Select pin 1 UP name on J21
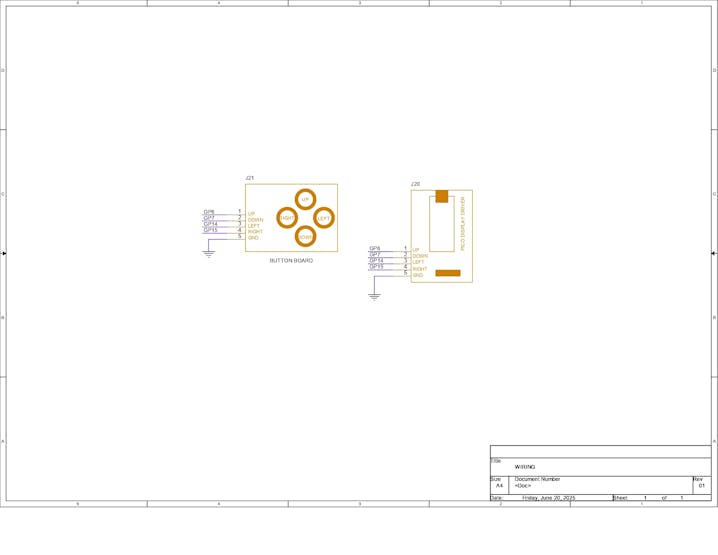 pos(251,214)
